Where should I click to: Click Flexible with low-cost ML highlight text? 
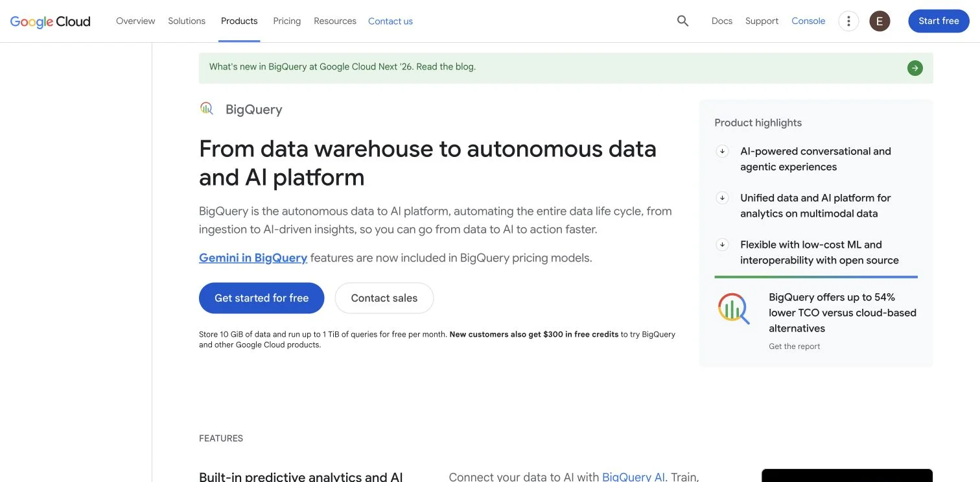819,252
